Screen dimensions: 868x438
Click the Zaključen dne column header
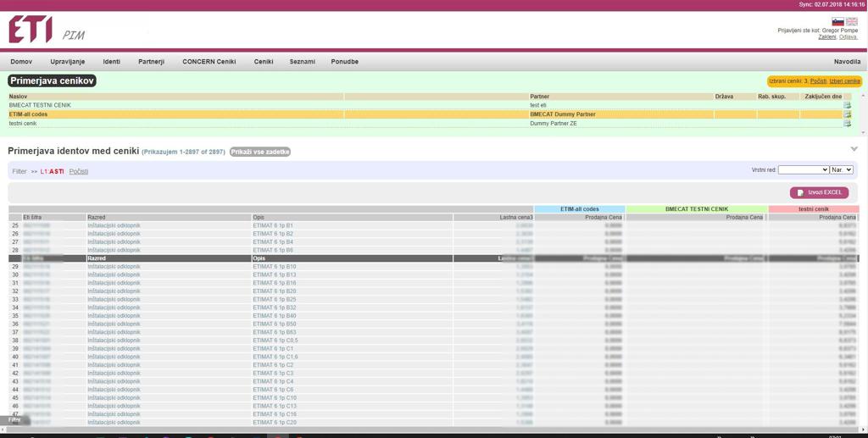click(x=823, y=97)
